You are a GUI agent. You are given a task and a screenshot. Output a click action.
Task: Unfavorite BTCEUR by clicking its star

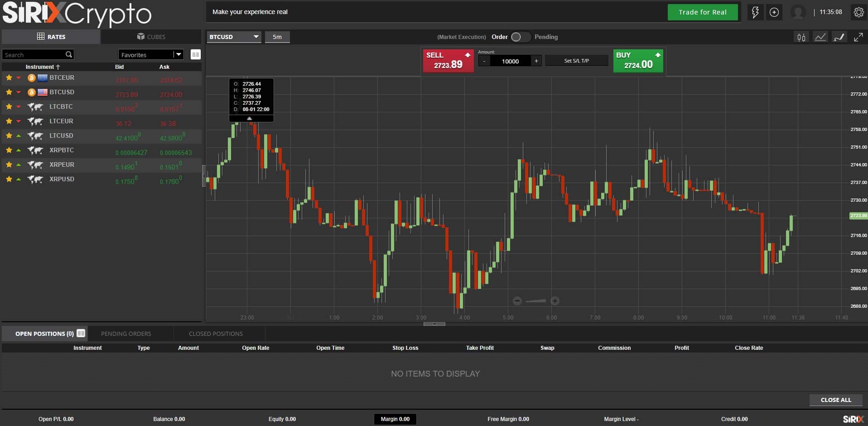coord(9,78)
